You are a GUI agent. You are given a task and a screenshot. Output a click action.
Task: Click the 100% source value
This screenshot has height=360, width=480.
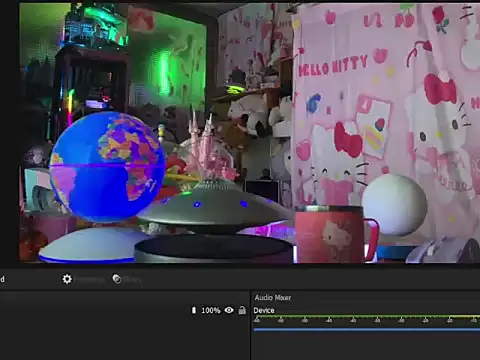(x=211, y=311)
